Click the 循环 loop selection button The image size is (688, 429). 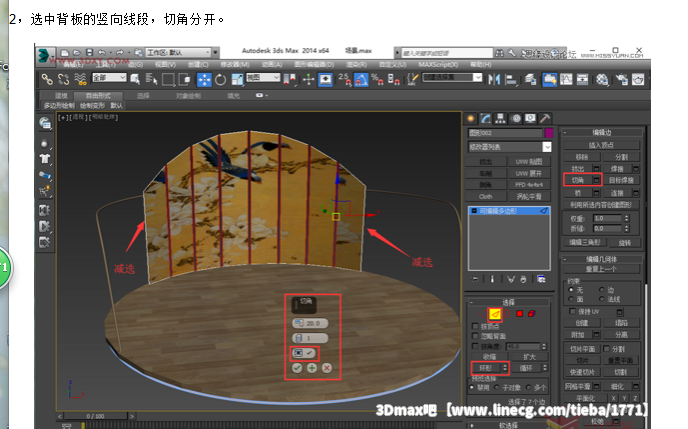click(526, 368)
